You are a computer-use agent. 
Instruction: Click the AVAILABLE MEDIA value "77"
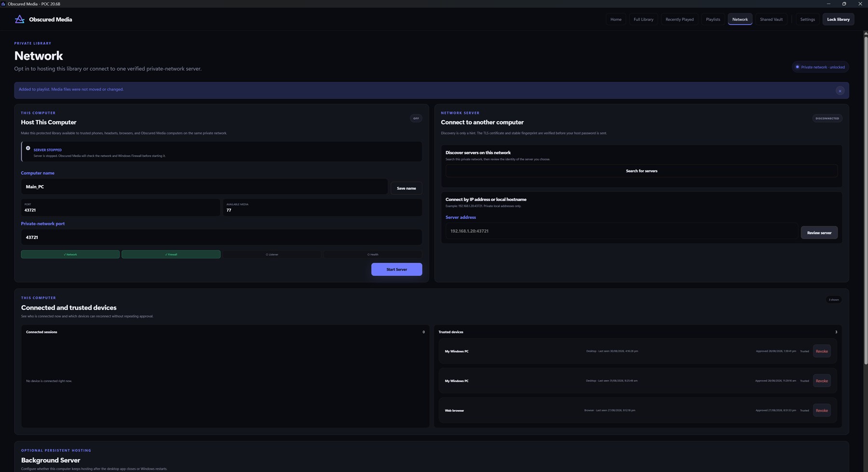229,210
